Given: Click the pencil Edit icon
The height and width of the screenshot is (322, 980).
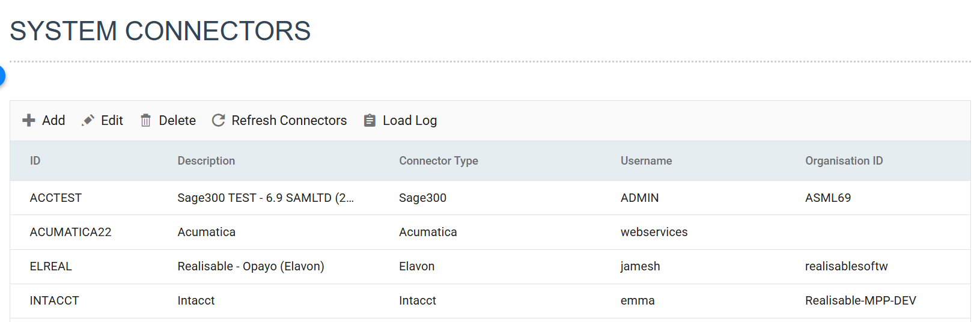Looking at the screenshot, I should (88, 121).
